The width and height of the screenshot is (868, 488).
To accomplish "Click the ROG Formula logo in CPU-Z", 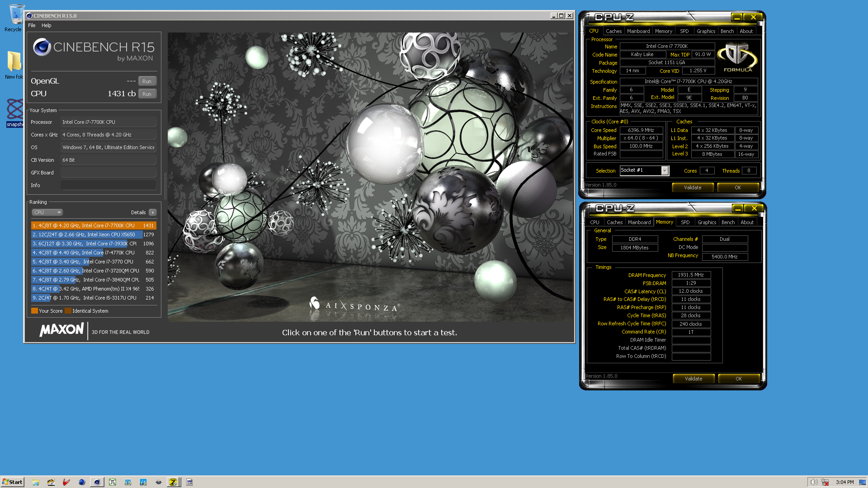I will coord(738,57).
